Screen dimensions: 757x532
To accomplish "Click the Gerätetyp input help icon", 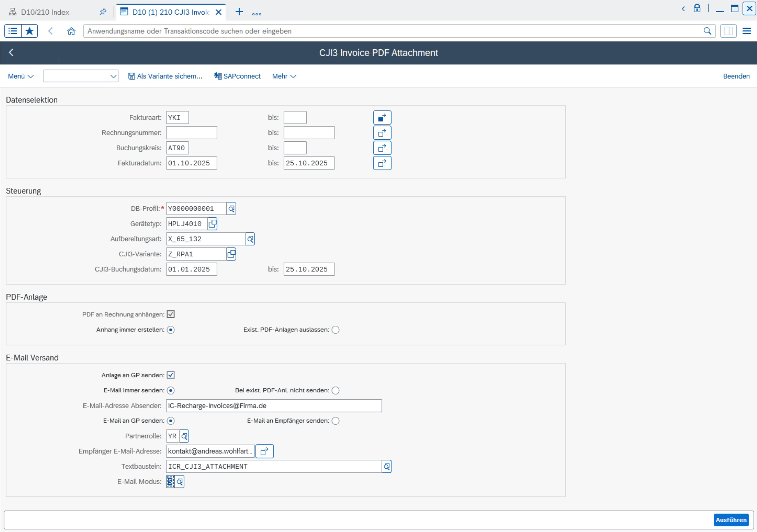I will (212, 224).
